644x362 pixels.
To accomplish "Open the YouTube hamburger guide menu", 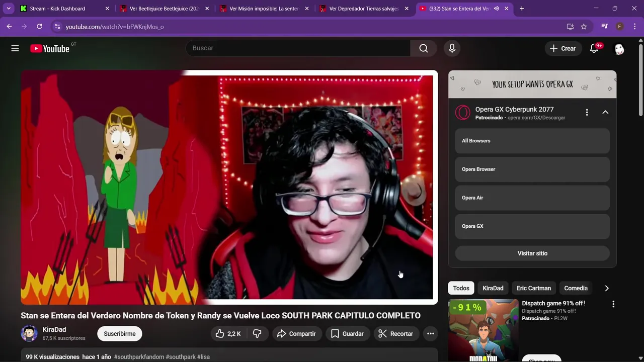I will (15, 48).
